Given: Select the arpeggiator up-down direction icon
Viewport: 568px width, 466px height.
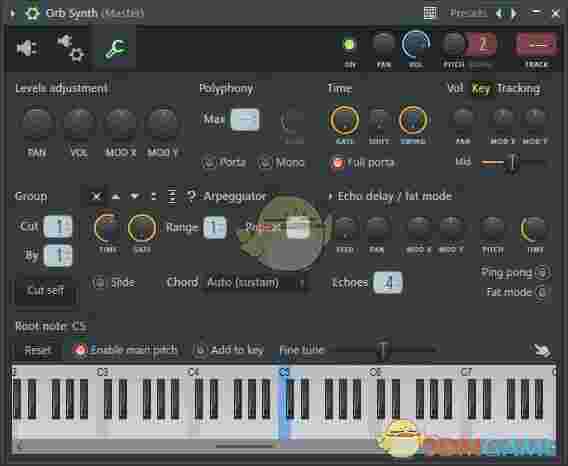Looking at the screenshot, I should pos(154,197).
